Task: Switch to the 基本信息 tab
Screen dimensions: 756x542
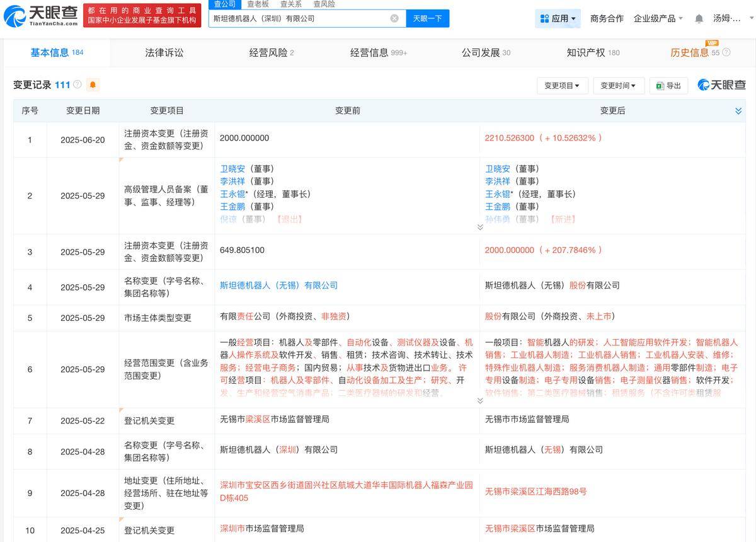Action: pyautogui.click(x=57, y=53)
